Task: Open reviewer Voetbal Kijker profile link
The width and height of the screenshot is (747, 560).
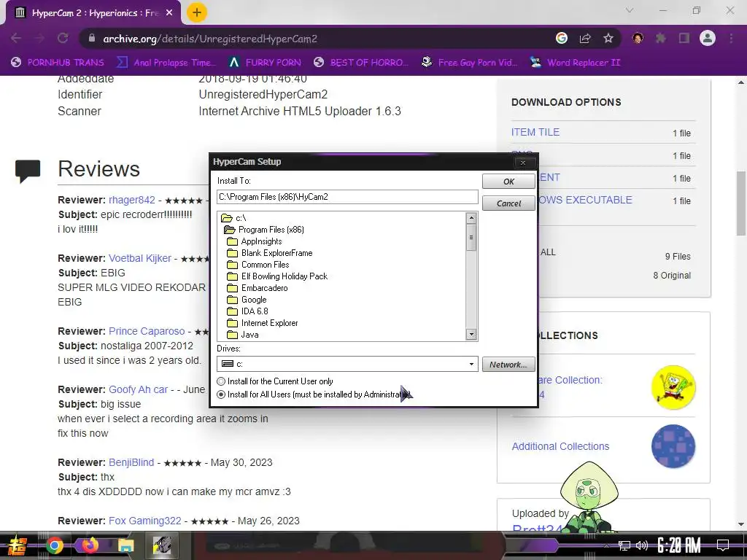Action: click(139, 258)
